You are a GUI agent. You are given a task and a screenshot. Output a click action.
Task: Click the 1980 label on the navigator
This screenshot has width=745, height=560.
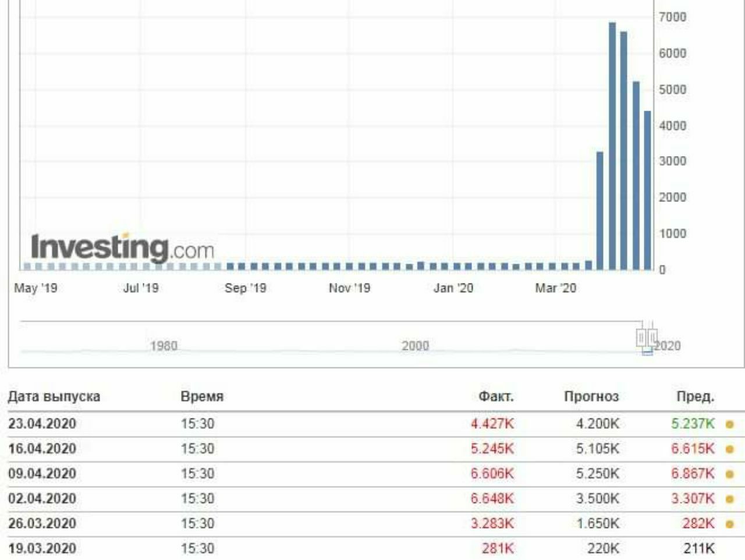pos(164,346)
